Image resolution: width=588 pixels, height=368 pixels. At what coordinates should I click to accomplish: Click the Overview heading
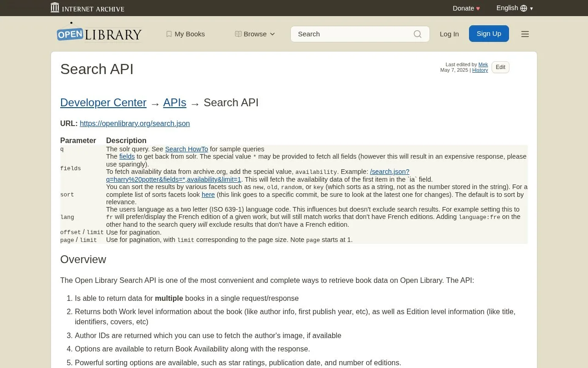(x=83, y=259)
